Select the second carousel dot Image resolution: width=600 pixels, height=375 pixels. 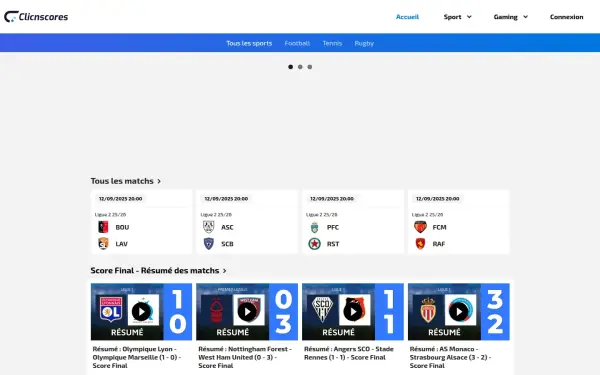coord(300,67)
